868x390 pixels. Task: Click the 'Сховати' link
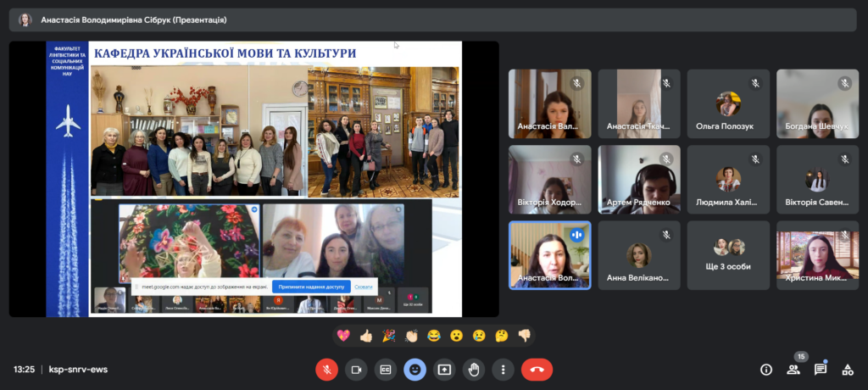[364, 287]
